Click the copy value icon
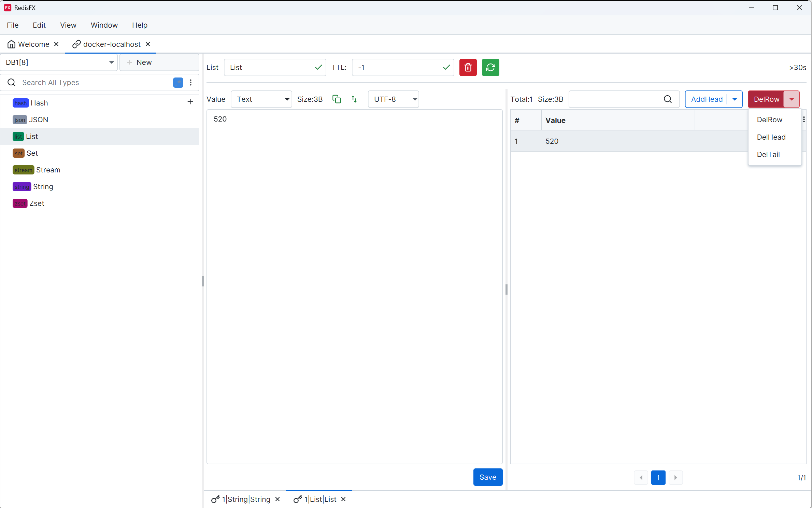 pyautogui.click(x=337, y=99)
